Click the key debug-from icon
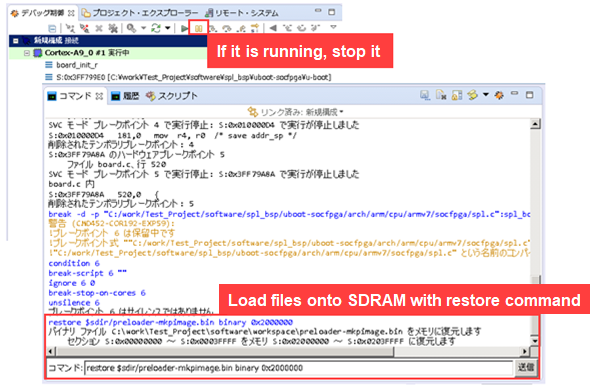 pyautogui.click(x=131, y=28)
